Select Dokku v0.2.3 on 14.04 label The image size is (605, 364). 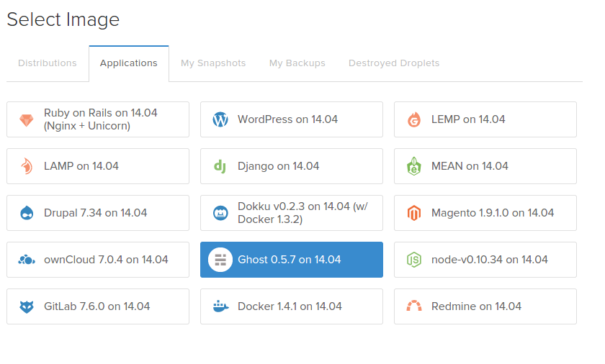click(x=303, y=213)
